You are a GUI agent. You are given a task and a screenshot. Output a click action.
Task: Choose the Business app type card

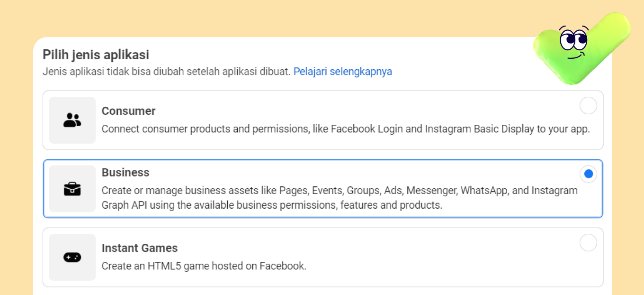[x=323, y=189]
